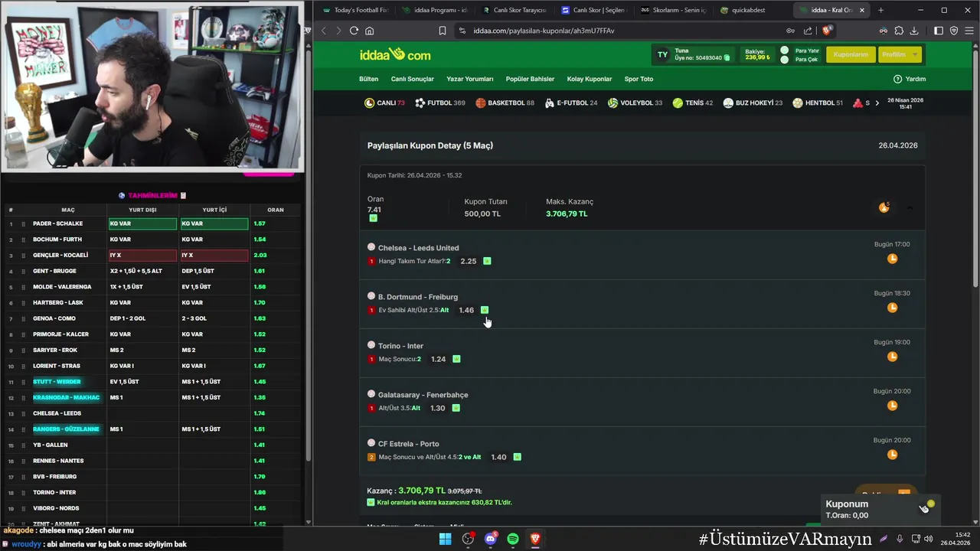
Task: Click the iddaa.com logo
Action: (x=395, y=54)
